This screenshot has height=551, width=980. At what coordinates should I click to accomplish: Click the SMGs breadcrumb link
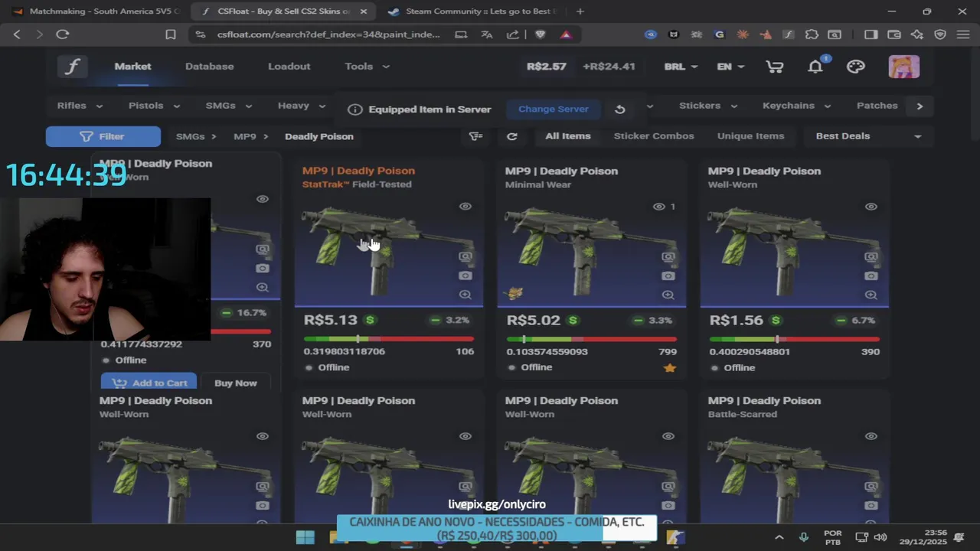(x=190, y=136)
